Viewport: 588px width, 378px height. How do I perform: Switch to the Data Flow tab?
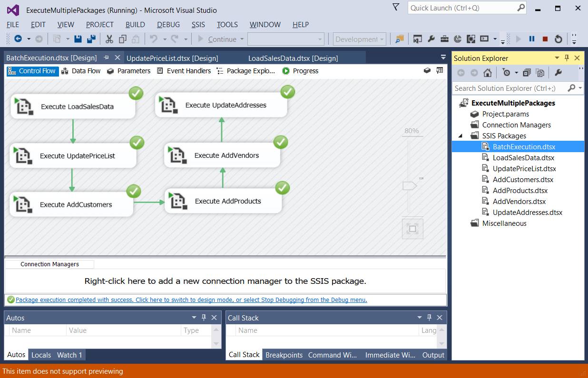[x=81, y=71]
